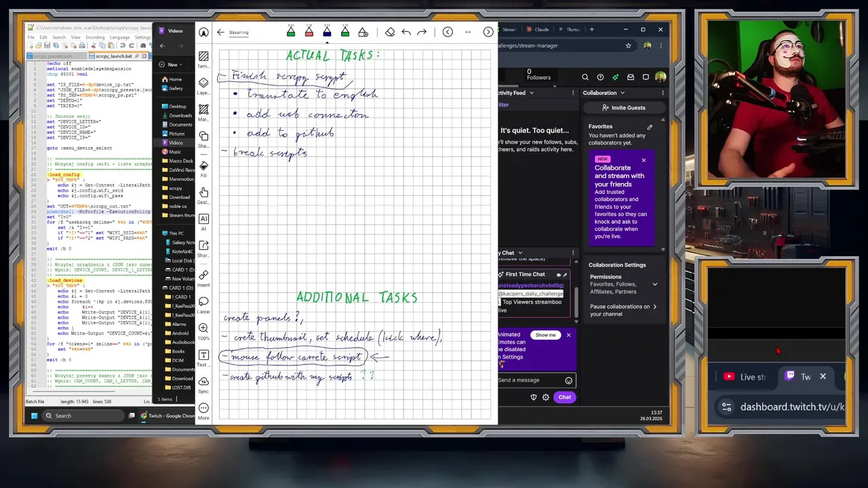Open Twitch search
Image resolution: width=868 pixels, height=488 pixels.
(x=585, y=77)
